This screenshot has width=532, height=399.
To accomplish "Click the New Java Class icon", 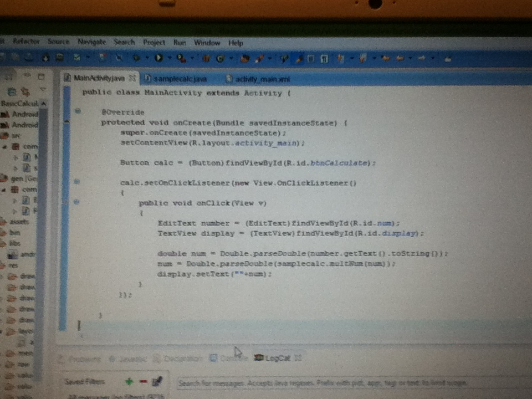I will pyautogui.click(x=220, y=59).
